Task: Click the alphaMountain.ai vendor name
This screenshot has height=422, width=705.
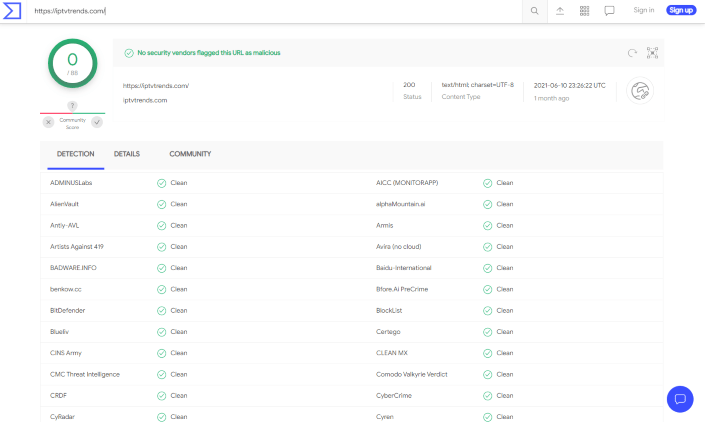Action: pyautogui.click(x=401, y=204)
